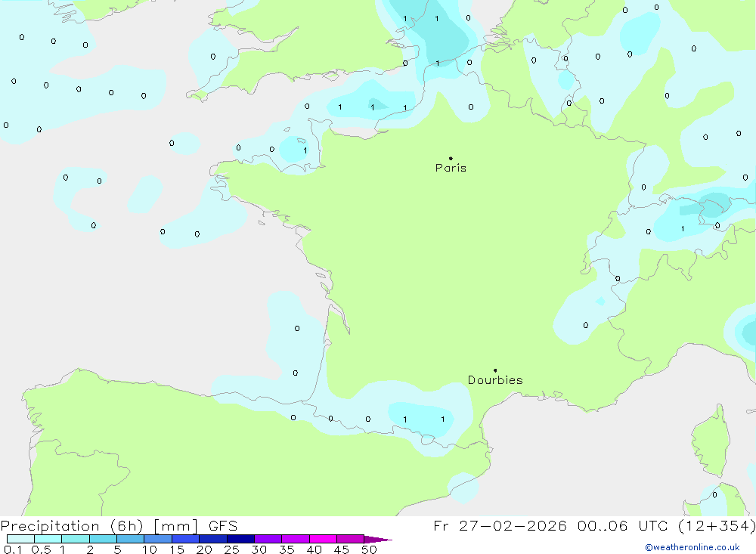Click the legend label 15
Image resolution: width=756 pixels, height=554 pixels.
[x=176, y=549]
